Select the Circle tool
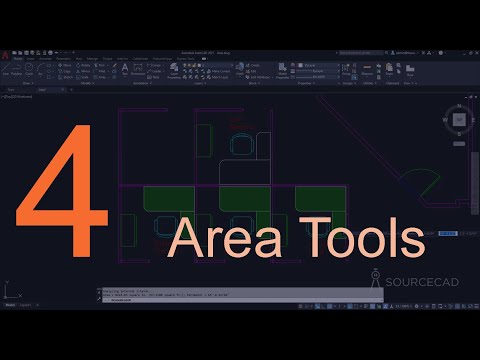The height and width of the screenshot is (360, 480). [x=29, y=69]
